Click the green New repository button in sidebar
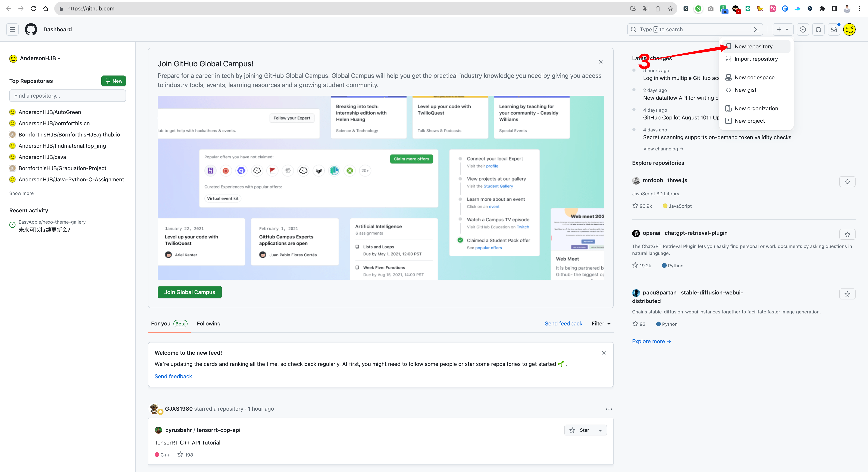Viewport: 868px width, 472px height. coord(114,81)
